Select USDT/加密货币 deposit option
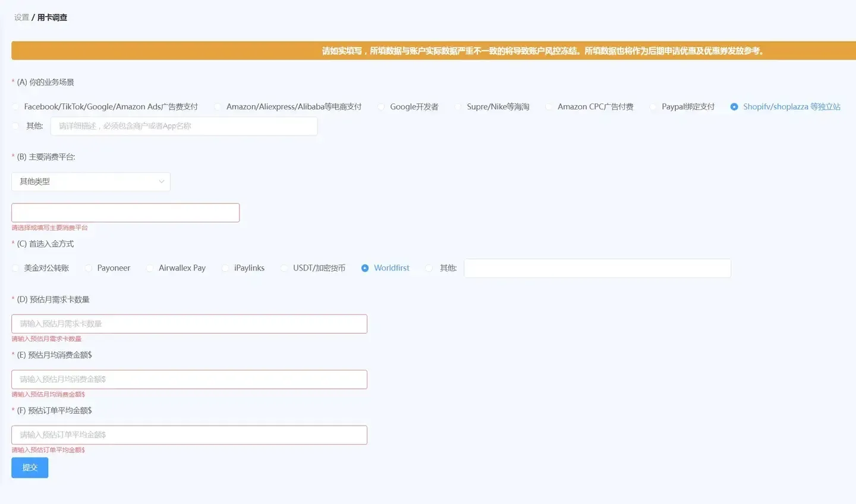The height and width of the screenshot is (504, 856). 285,268
